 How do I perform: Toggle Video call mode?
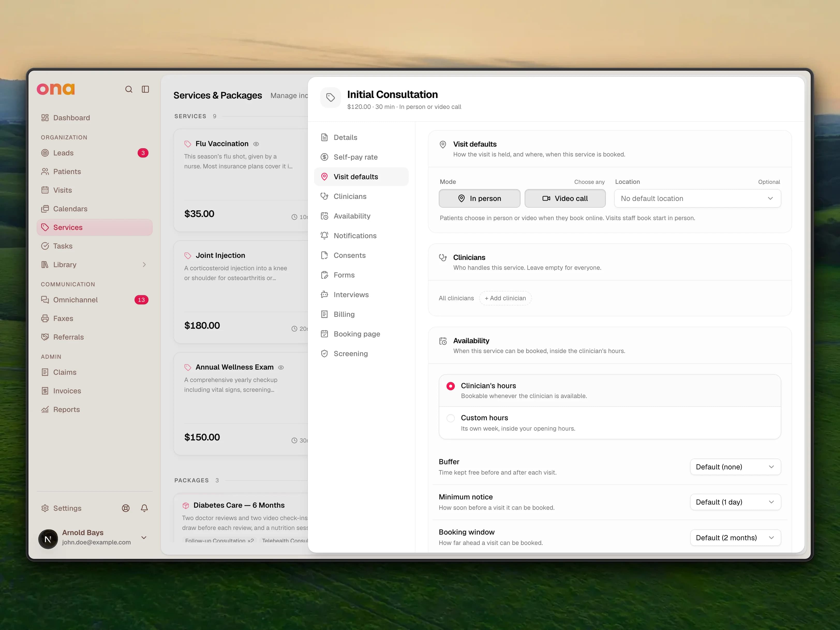565,198
